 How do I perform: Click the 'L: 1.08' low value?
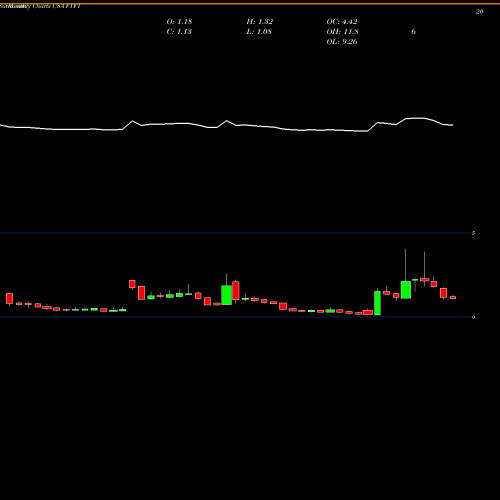[259, 32]
